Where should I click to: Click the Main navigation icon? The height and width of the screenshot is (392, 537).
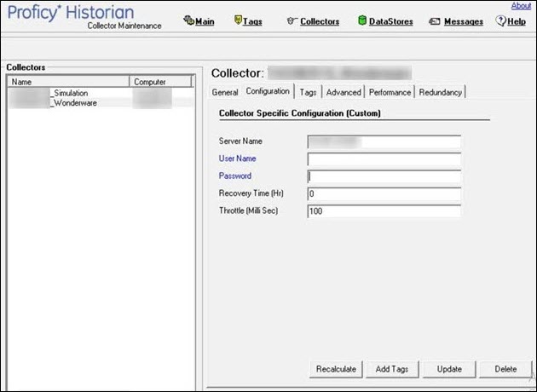point(188,20)
